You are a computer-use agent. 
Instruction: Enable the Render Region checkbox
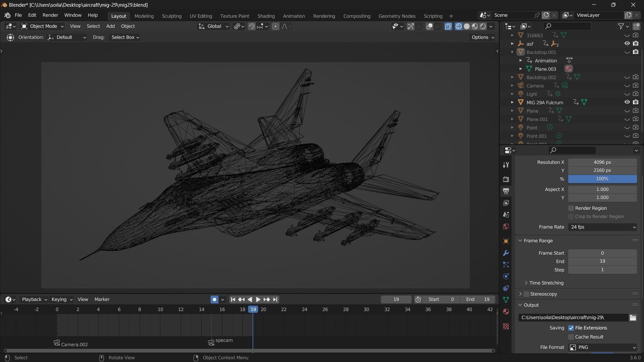coord(571,208)
